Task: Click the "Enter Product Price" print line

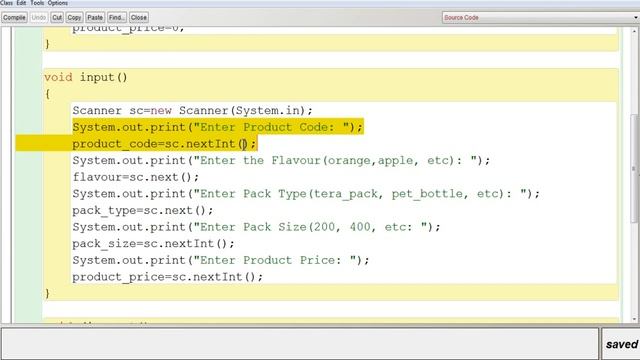Action: (221, 260)
